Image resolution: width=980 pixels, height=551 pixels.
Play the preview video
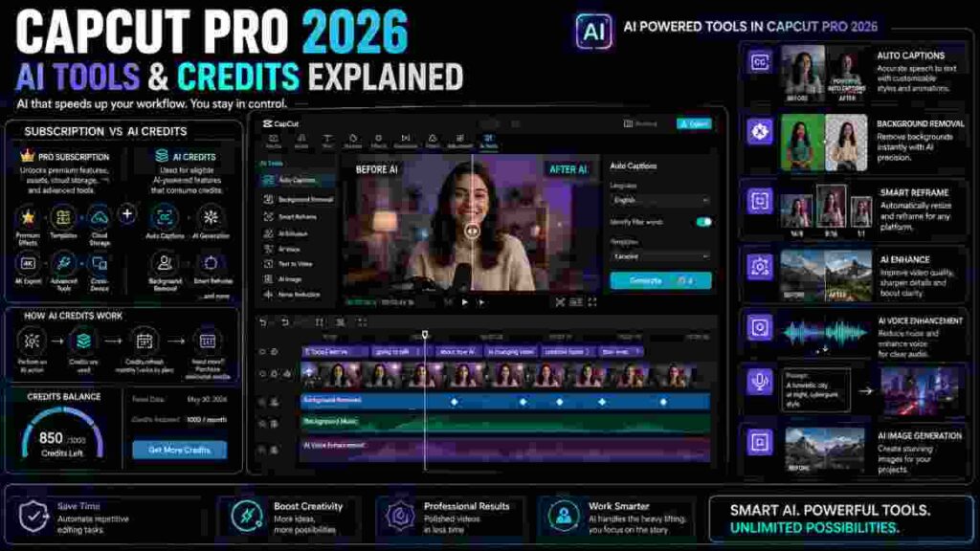click(464, 302)
